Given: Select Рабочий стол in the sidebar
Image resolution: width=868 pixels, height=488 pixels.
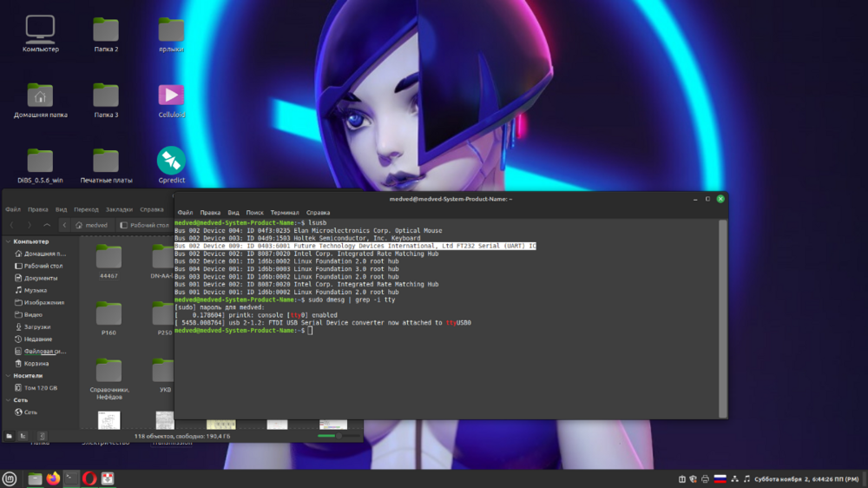Looking at the screenshot, I should (40, 266).
